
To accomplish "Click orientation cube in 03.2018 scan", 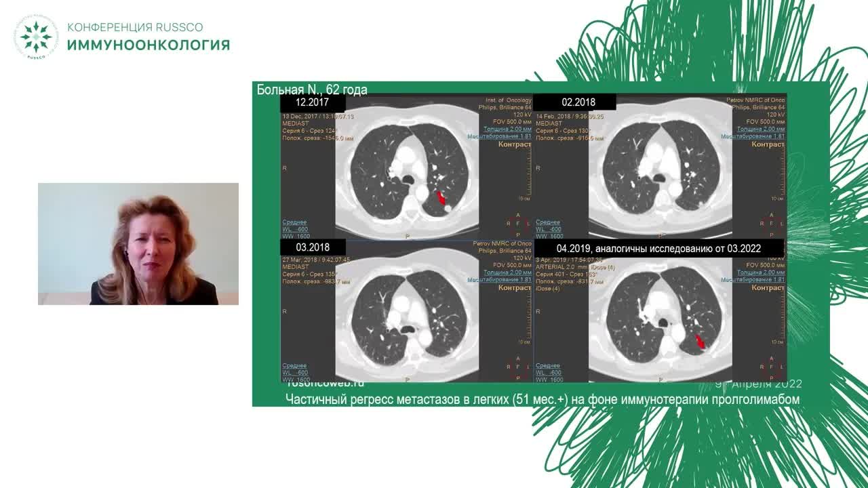I will pyautogui.click(x=519, y=367).
